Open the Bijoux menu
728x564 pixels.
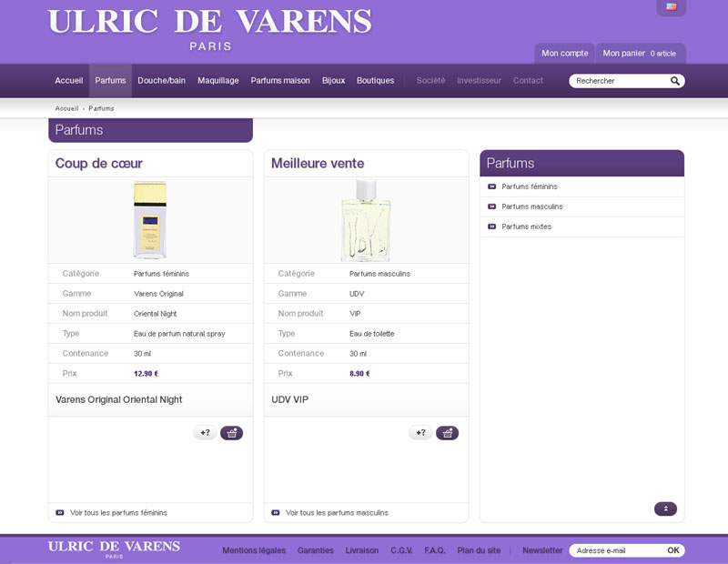[333, 81]
